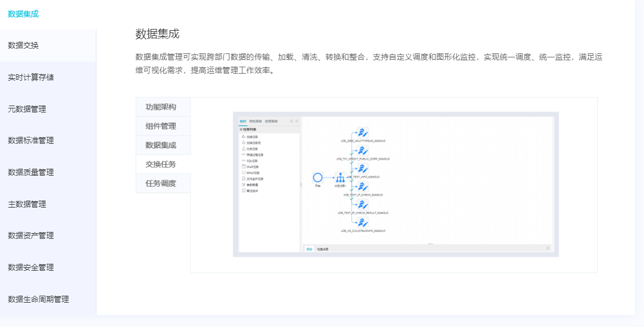Open 数据质量管理 sidebar entry
The image size is (644, 327).
point(31,172)
